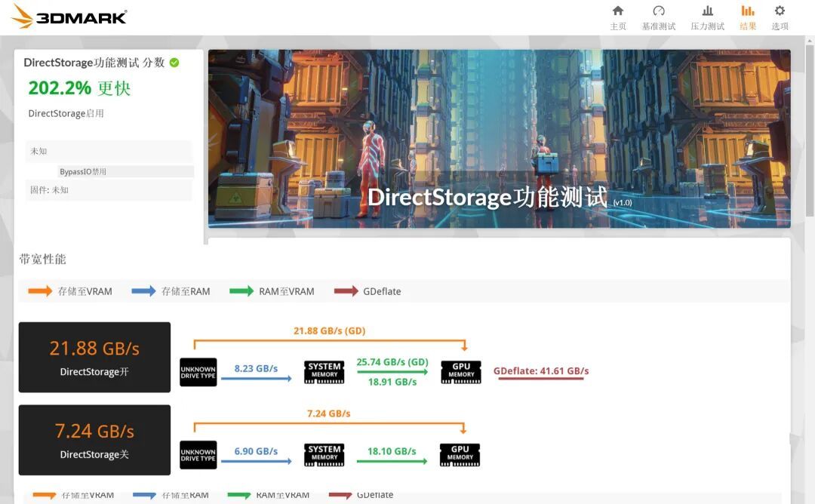Click the upper GPU Memory chip icon
Viewport: 815px width, 504px height.
coord(460,372)
